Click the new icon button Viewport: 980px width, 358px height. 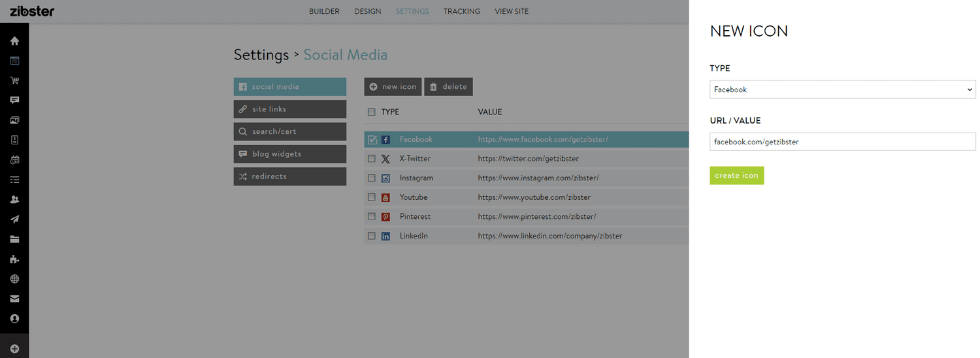393,87
